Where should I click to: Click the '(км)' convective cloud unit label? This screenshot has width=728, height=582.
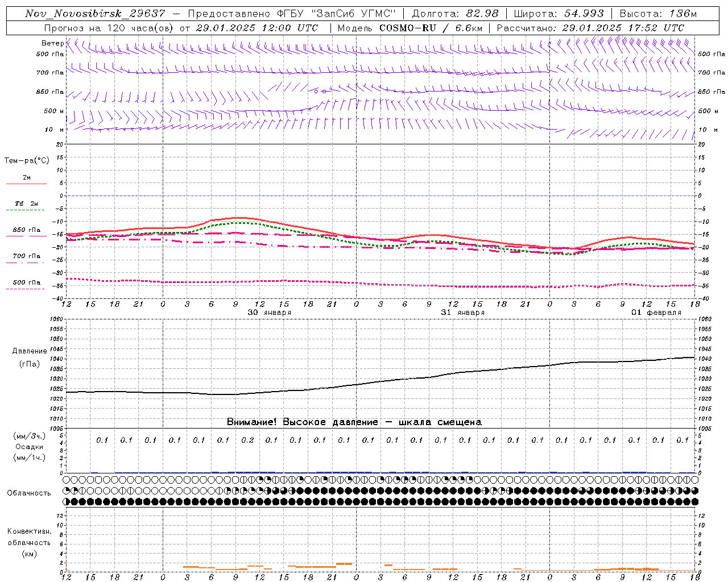[30, 554]
